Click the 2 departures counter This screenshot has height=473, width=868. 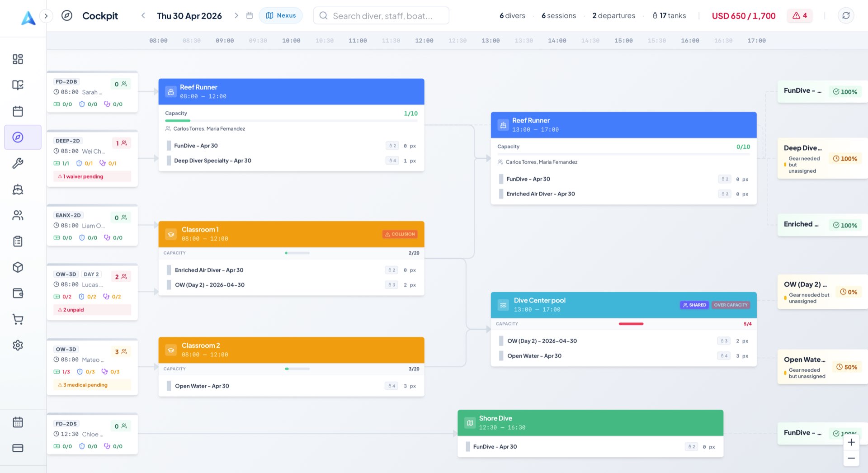pyautogui.click(x=613, y=15)
